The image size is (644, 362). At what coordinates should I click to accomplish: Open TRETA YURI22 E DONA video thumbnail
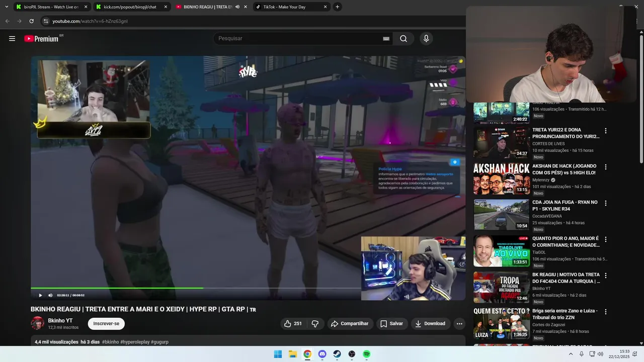point(501,142)
